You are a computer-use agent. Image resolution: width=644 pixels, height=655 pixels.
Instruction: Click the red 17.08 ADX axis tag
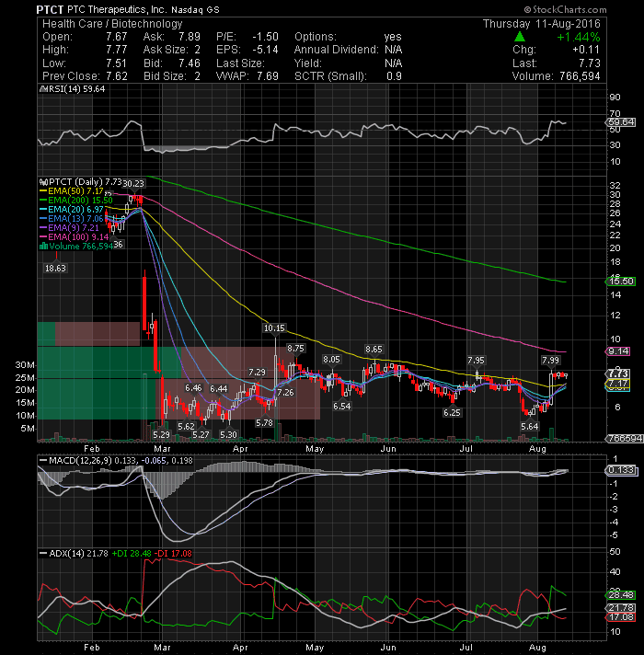pos(621,617)
